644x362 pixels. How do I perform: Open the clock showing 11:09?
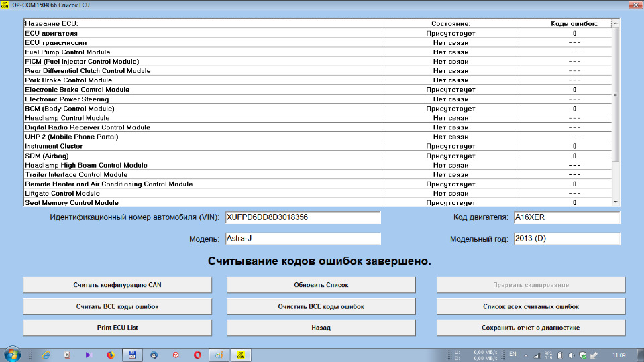tap(619, 355)
